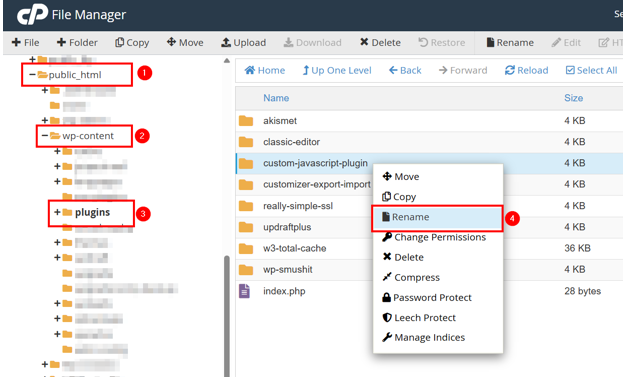Click the toolbar Delete button
The image size is (623, 377).
pos(380,43)
